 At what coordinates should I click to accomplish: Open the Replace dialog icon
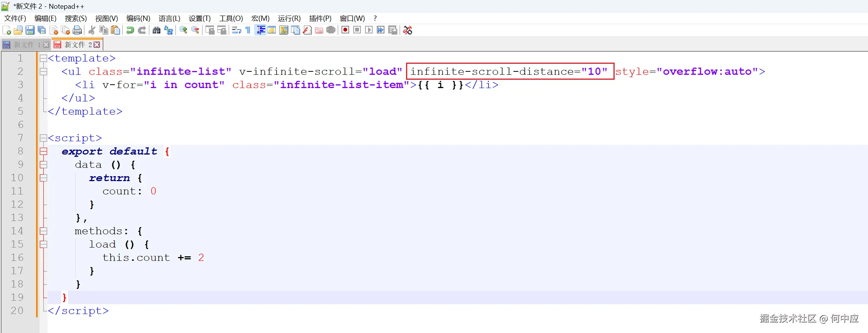tap(168, 30)
